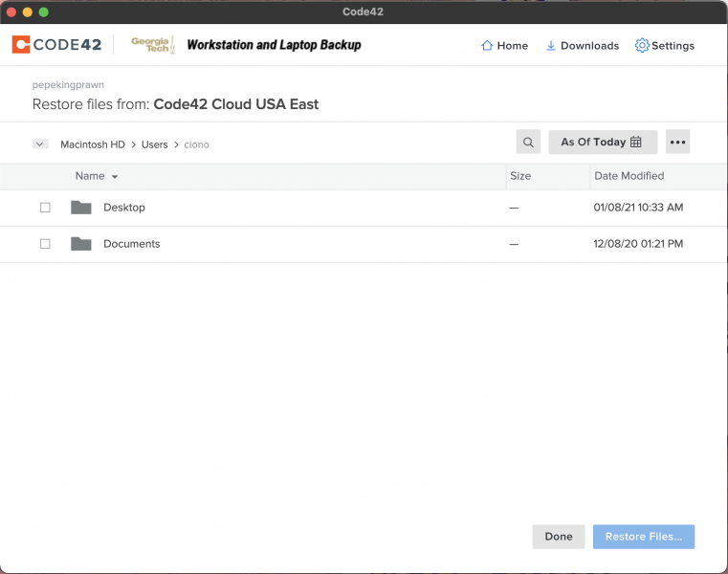The width and height of the screenshot is (728, 574).
Task: Click the pepekingprawn device name
Action: click(68, 84)
